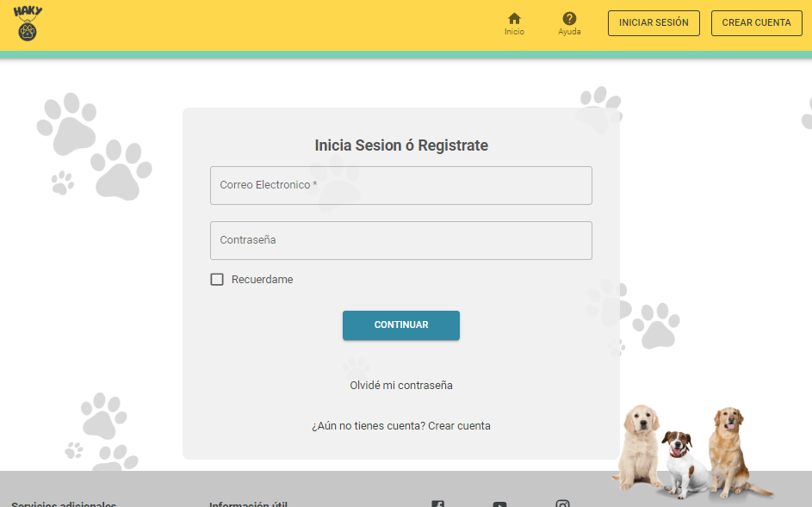
Task: Click into the Contraseña field
Action: coord(400,240)
